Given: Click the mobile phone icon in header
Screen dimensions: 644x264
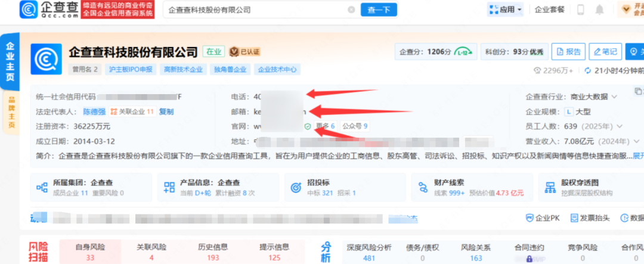Looking at the screenshot, I should tap(580, 10).
